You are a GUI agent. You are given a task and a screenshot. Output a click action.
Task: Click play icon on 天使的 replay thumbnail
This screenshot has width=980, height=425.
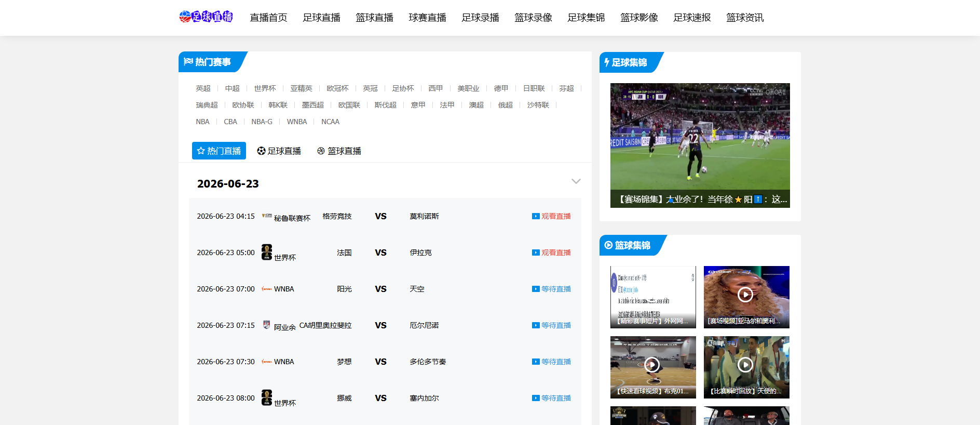coord(745,365)
